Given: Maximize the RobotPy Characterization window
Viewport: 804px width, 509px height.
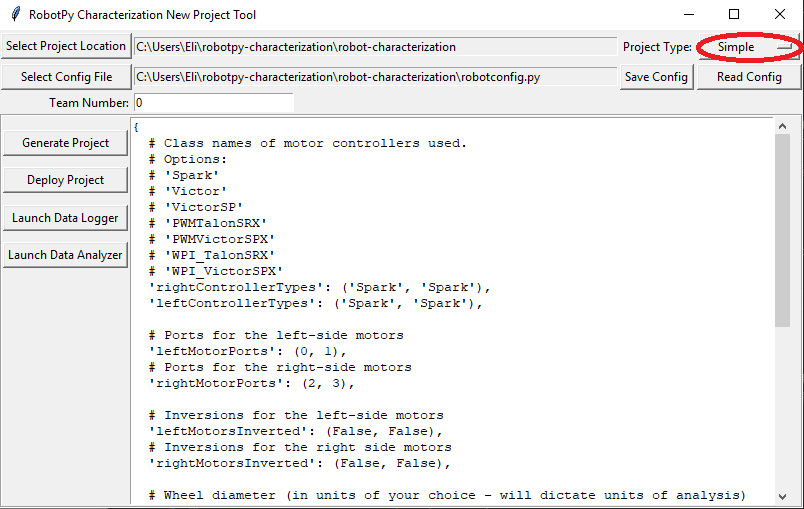Looking at the screenshot, I should 734,14.
